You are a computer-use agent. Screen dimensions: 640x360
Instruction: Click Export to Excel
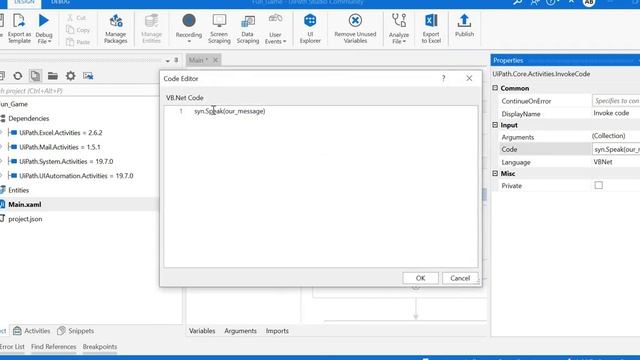pos(431,28)
